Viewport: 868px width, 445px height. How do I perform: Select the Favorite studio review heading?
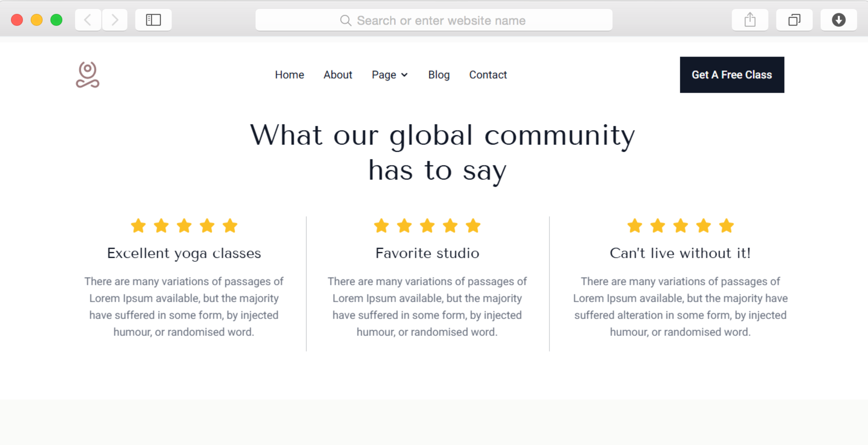[x=427, y=253]
